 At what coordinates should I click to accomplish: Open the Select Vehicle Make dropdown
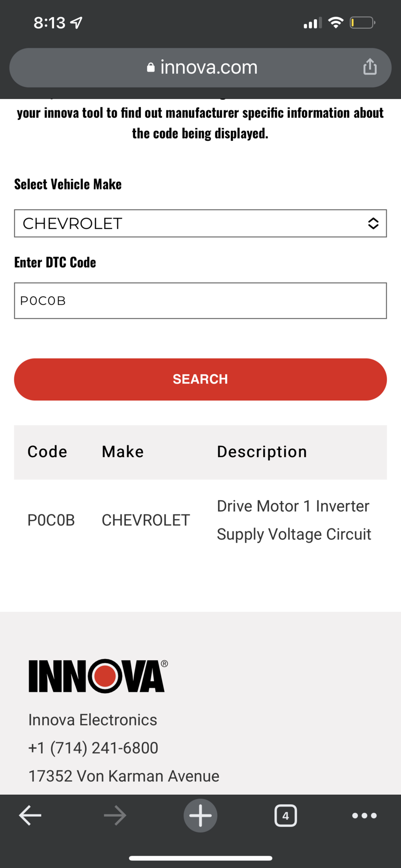tap(200, 223)
